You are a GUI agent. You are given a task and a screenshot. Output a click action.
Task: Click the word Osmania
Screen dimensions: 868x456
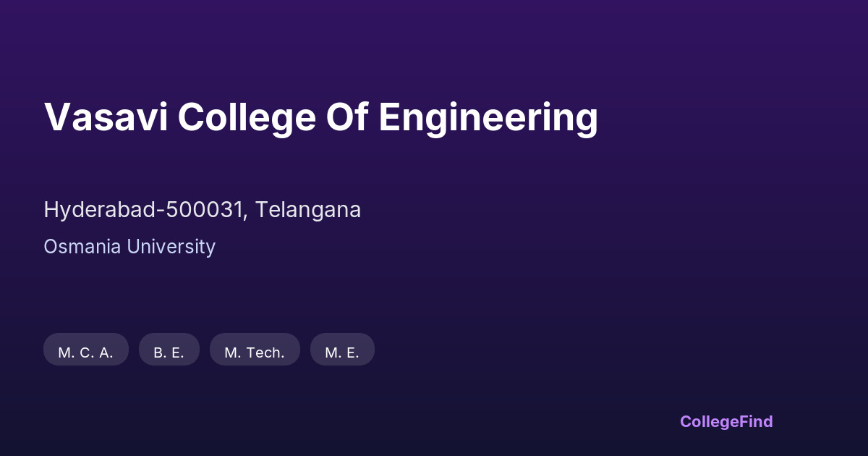pos(82,247)
